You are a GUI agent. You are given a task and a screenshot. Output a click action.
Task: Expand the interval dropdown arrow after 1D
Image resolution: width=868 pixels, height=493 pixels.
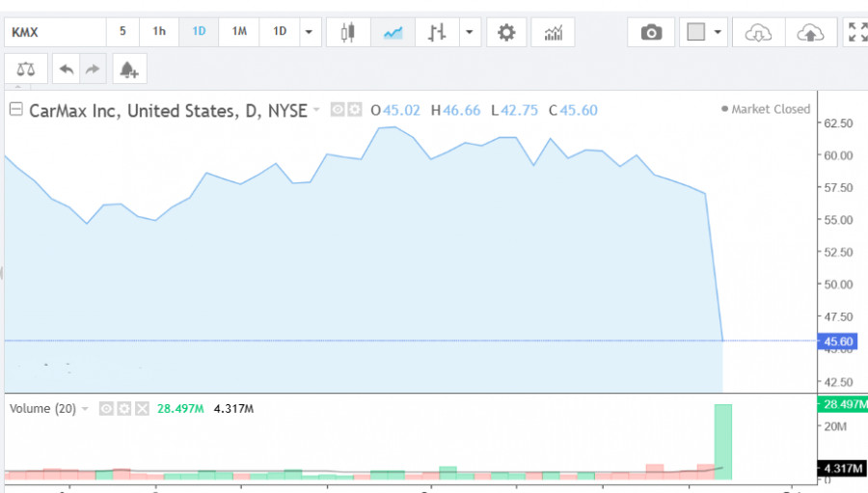[x=309, y=32]
